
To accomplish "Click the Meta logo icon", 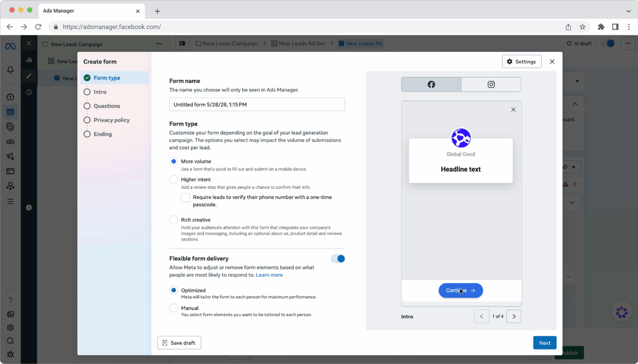I will click(x=10, y=46).
